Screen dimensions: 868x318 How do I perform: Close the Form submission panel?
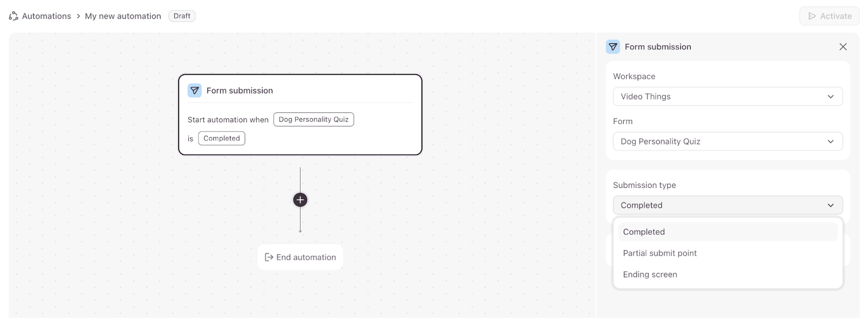tap(843, 47)
